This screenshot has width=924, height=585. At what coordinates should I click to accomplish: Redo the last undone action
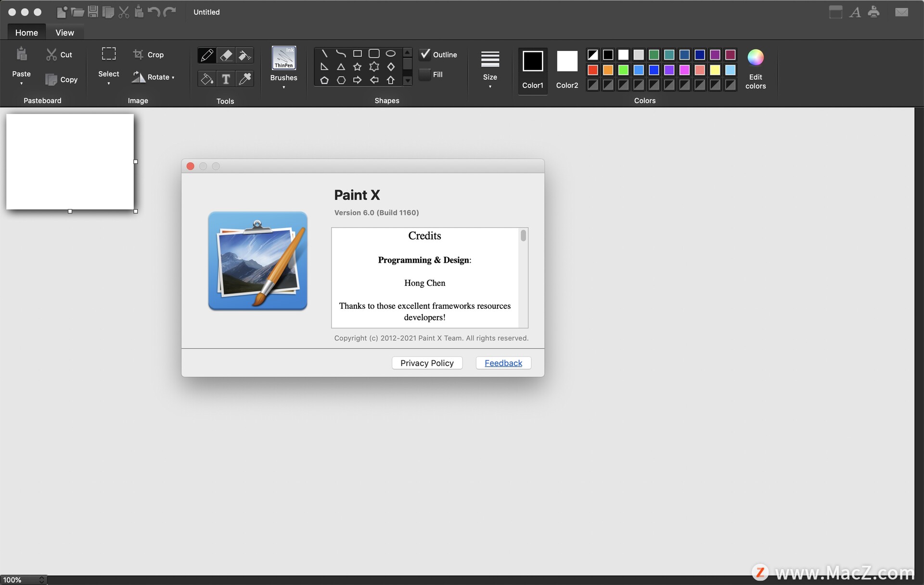click(x=169, y=12)
